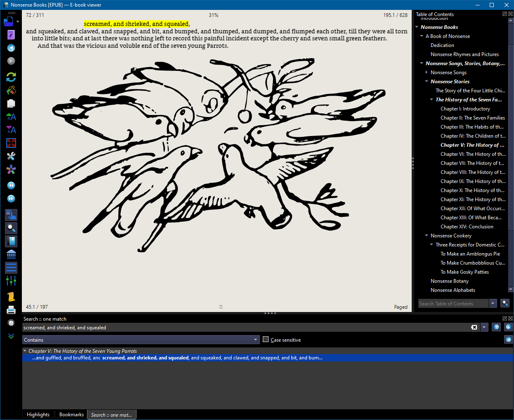Open Chapter XIV: Conclusion

click(467, 227)
